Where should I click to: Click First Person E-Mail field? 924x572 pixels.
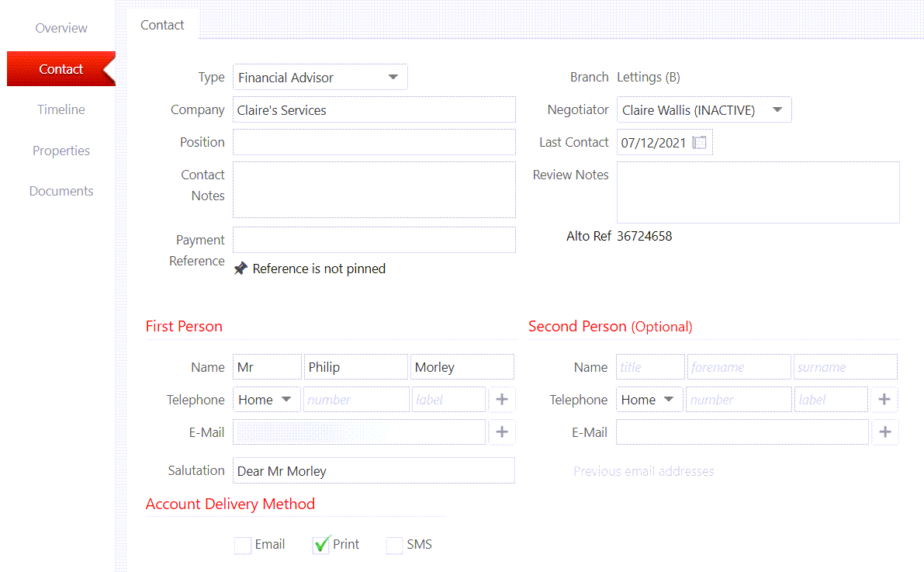pos(359,432)
